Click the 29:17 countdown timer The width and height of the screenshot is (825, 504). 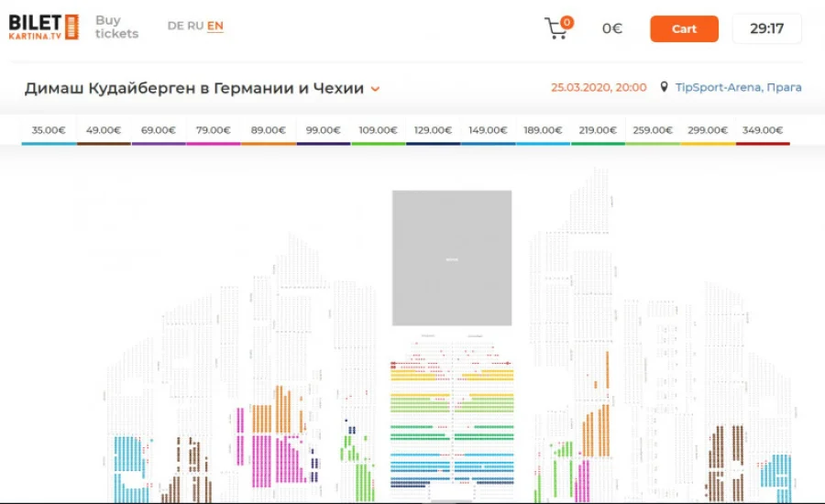[766, 28]
